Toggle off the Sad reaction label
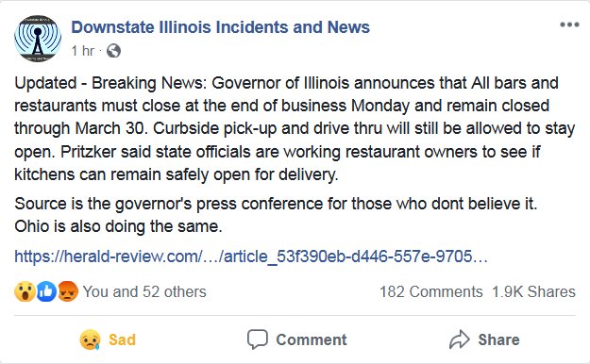 tap(122, 339)
